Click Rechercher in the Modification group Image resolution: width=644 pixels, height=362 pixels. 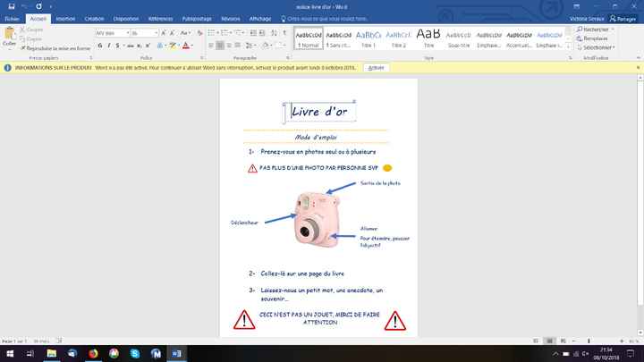pyautogui.click(x=593, y=29)
